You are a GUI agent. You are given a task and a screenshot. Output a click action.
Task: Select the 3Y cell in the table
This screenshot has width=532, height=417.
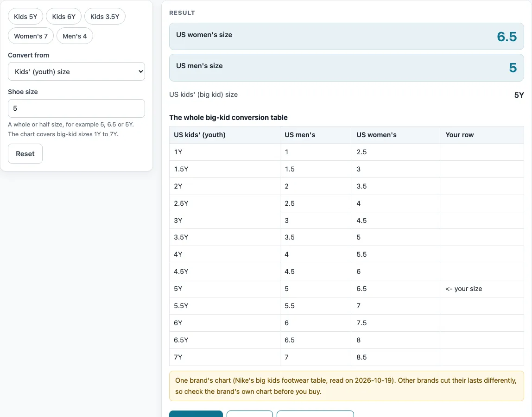[x=225, y=221]
